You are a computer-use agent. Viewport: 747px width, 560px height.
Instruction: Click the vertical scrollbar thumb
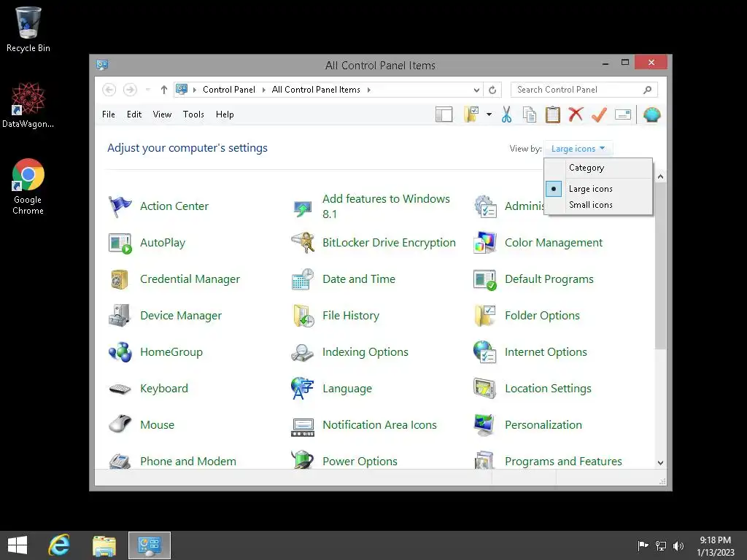660,265
